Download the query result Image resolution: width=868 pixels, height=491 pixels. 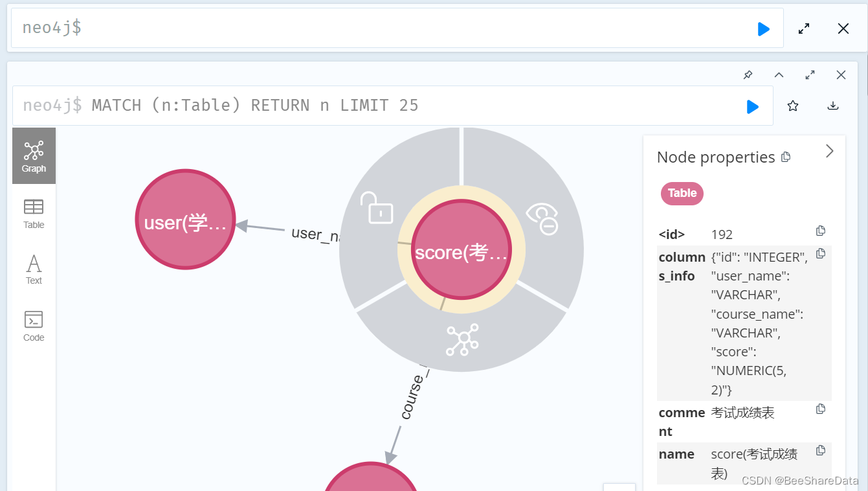pyautogui.click(x=833, y=106)
